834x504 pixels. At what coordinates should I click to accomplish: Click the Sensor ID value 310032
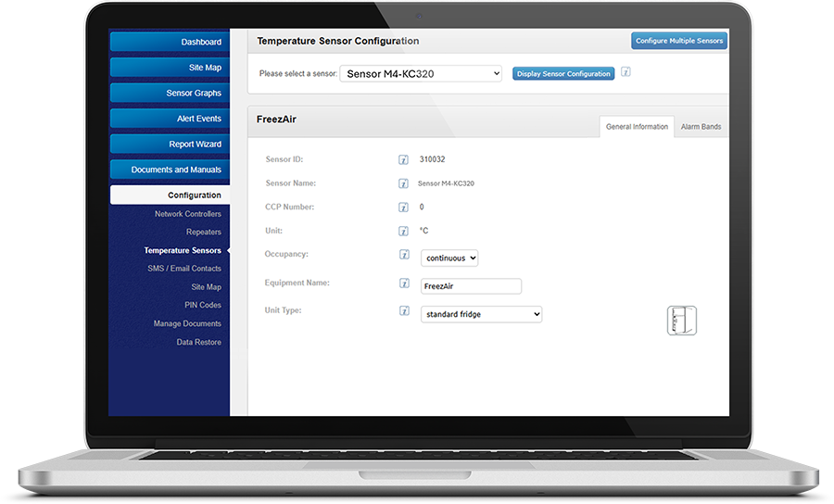click(x=432, y=159)
